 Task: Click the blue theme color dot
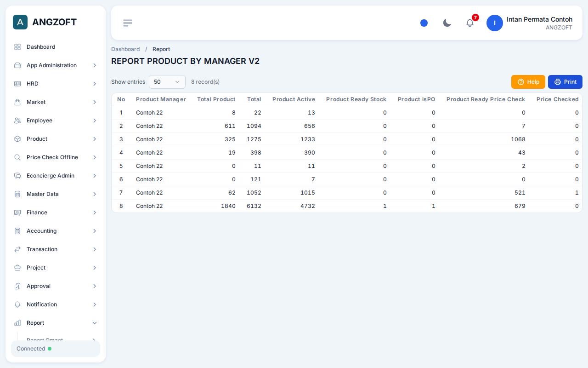pyautogui.click(x=424, y=23)
